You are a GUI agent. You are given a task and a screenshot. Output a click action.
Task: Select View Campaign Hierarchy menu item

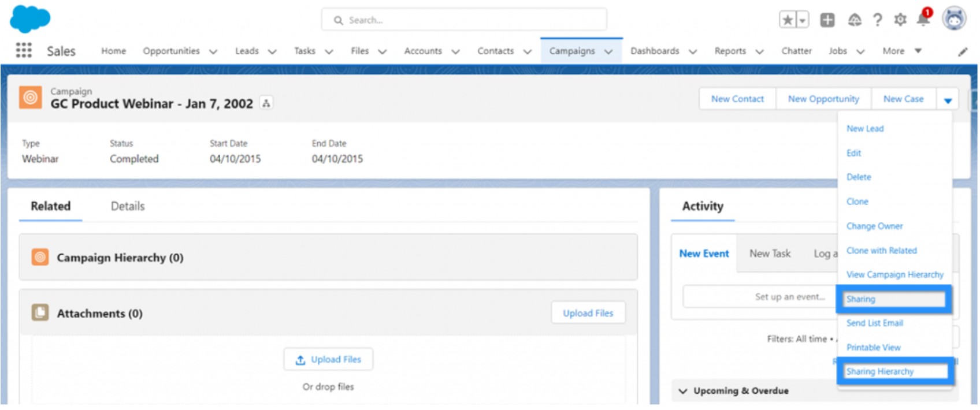click(x=894, y=275)
